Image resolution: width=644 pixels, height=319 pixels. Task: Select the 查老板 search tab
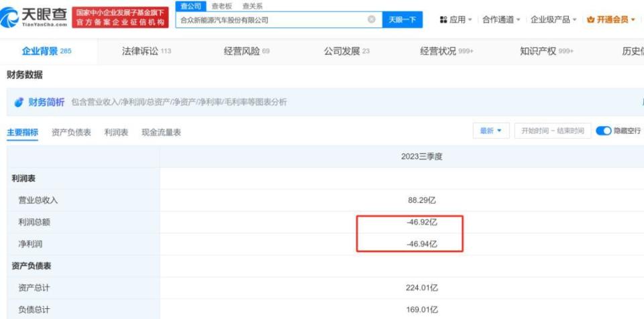tap(222, 6)
